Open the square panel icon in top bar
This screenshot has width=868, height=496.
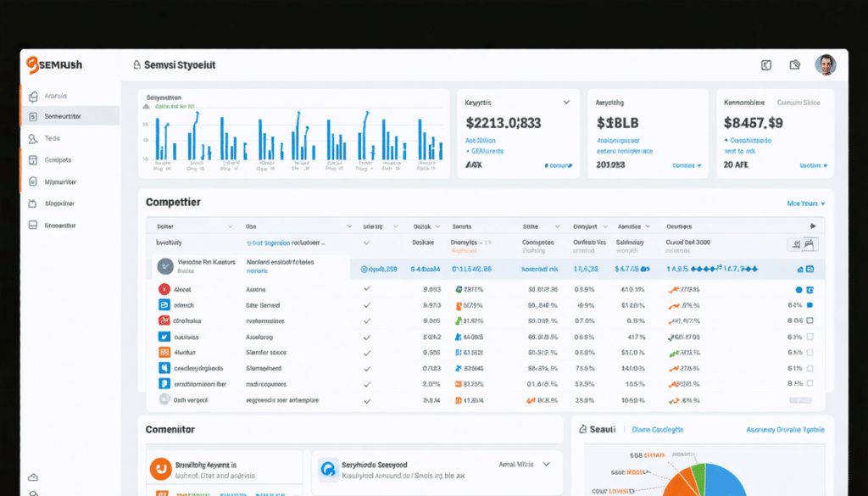[x=766, y=64]
